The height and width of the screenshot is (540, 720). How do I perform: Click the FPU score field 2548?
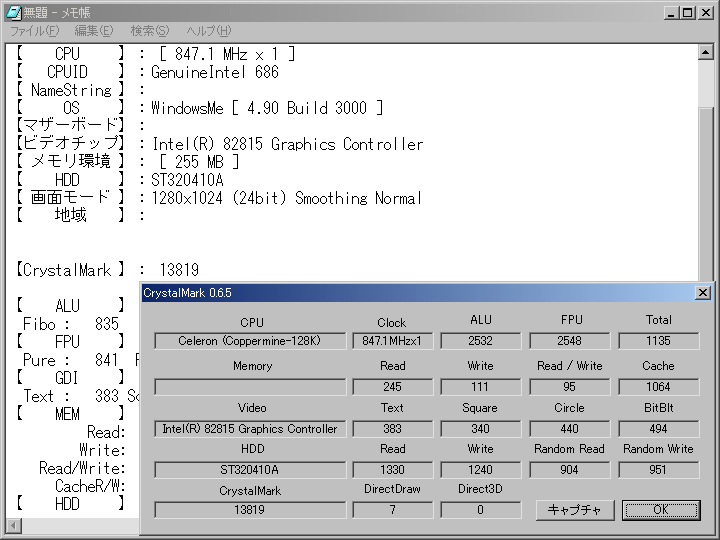569,341
